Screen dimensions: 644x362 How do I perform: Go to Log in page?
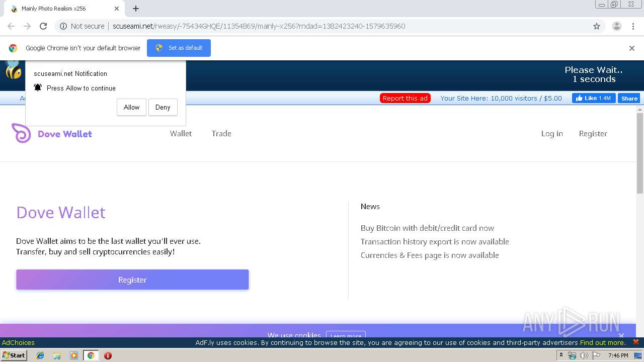[552, 133]
